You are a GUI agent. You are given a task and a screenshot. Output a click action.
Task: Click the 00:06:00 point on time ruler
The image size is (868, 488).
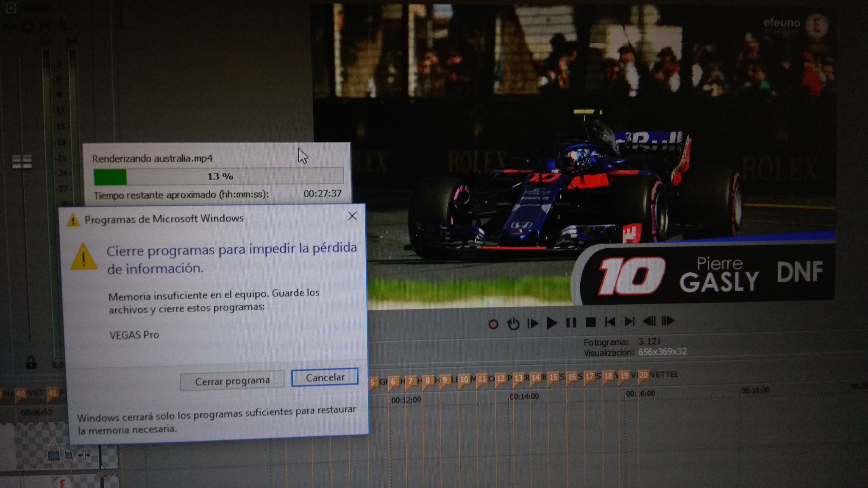[36, 412]
